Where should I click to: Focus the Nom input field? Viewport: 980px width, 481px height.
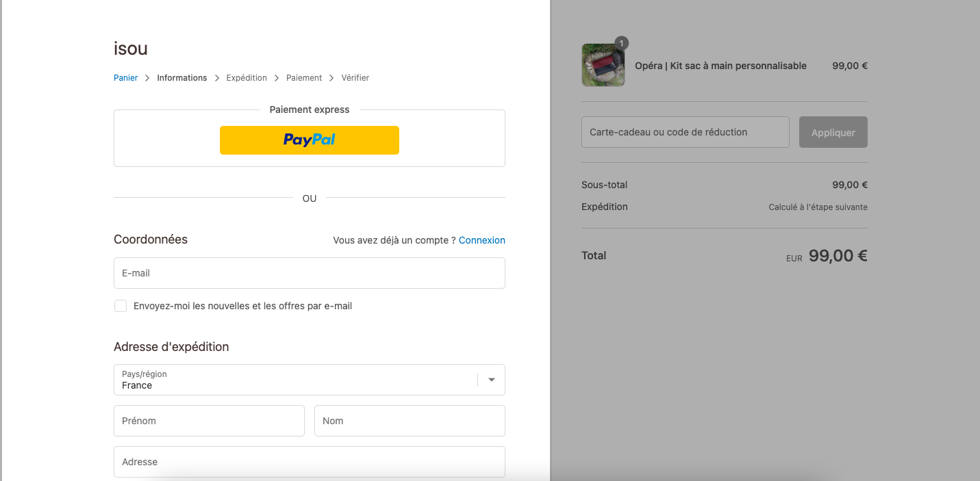click(410, 421)
